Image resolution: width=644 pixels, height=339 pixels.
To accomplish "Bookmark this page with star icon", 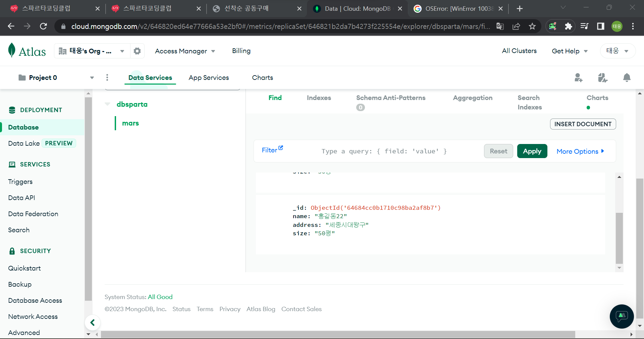I will tap(532, 26).
